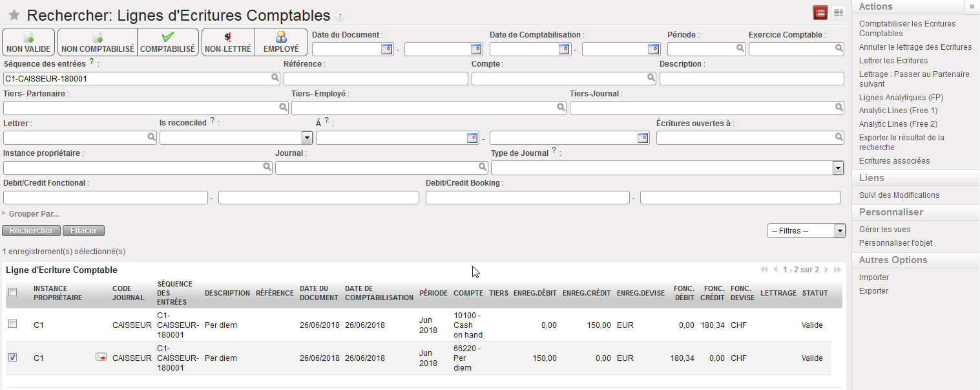
Task: Click search icon in Période field
Action: click(x=740, y=49)
